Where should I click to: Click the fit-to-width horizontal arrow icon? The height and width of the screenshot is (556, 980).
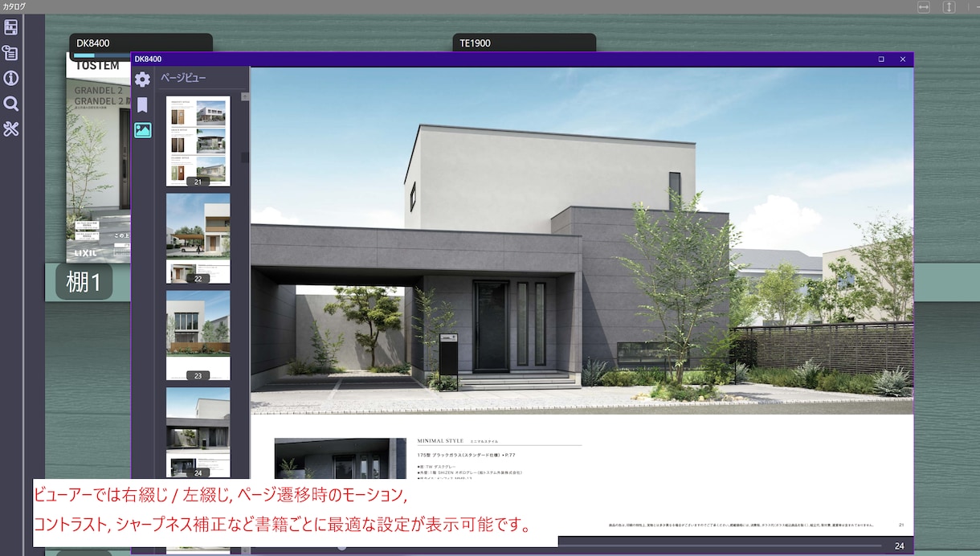924,6
